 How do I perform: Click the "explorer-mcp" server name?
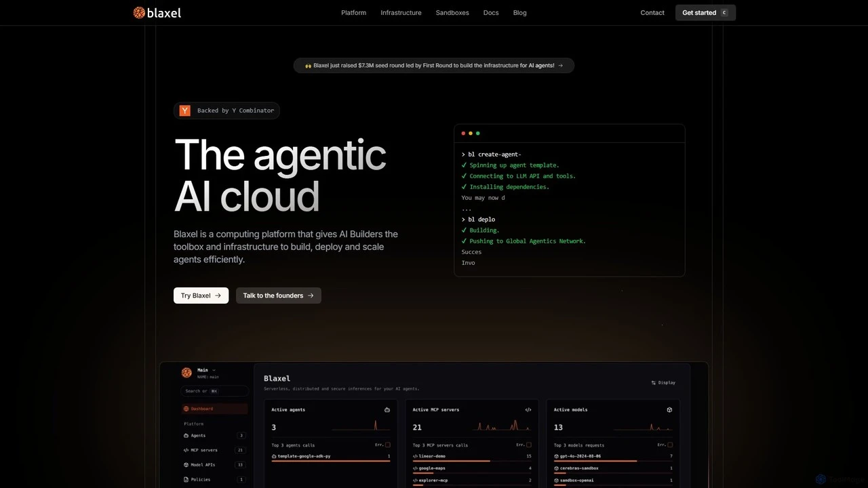pyautogui.click(x=433, y=481)
